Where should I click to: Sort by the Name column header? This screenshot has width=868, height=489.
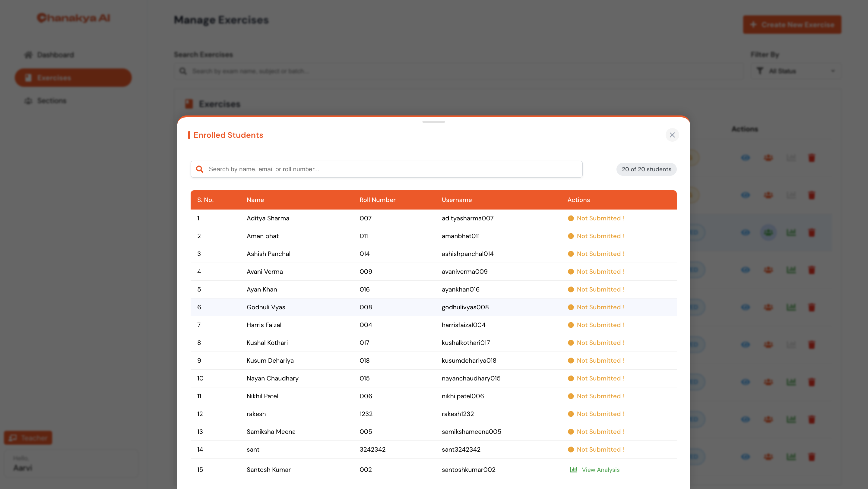(255, 200)
